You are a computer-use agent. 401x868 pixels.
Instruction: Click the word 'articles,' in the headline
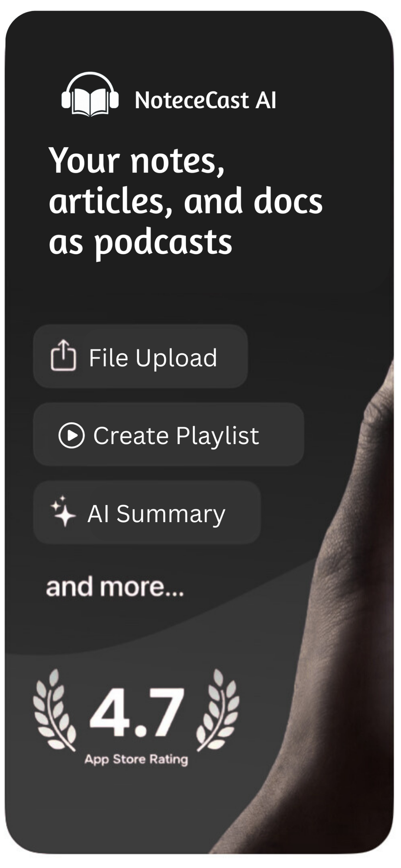[111, 202]
